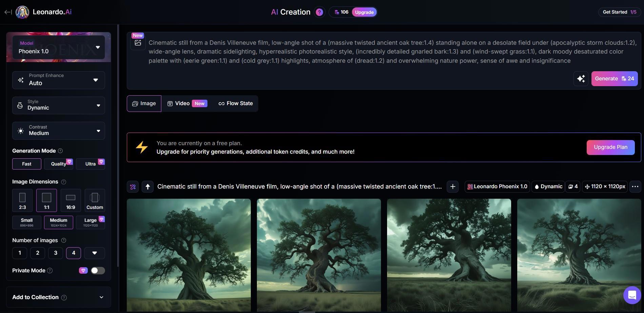Click the magic wand prompt icon
This screenshot has width=644, height=313.
coord(133,187)
